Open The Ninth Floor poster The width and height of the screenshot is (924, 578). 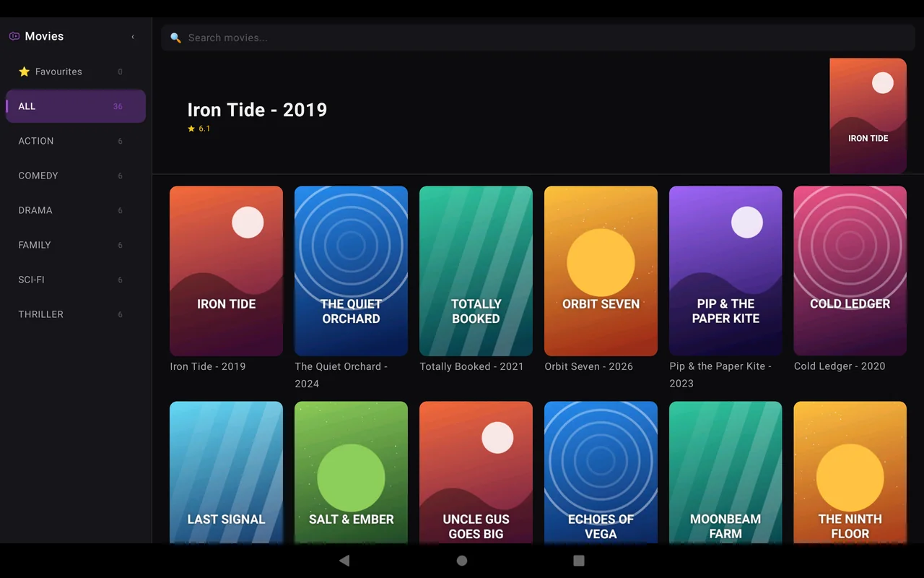850,473
